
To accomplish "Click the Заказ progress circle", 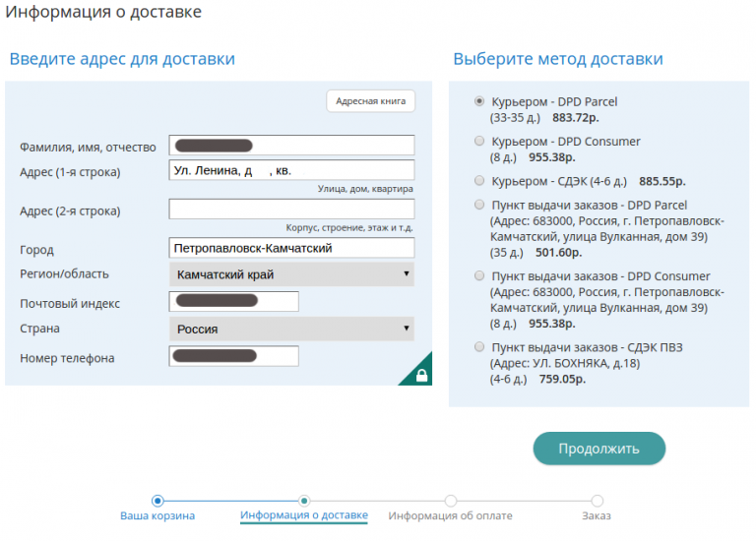I will click(x=597, y=501).
